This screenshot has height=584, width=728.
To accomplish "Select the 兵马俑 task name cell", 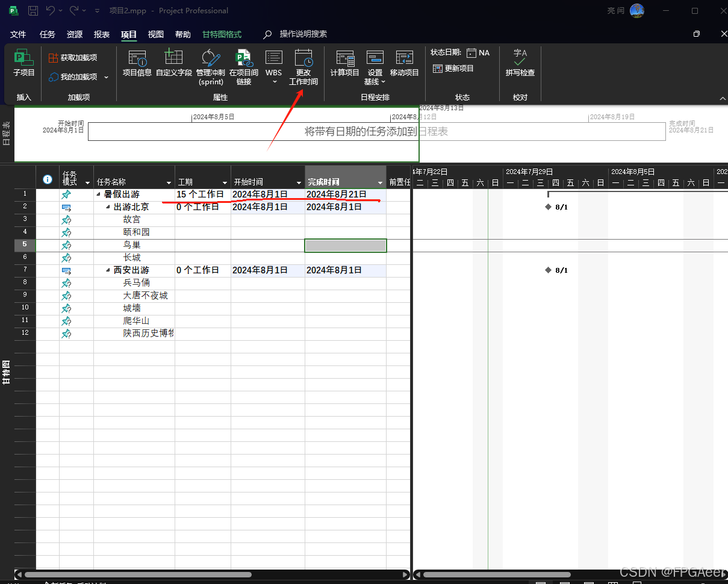I will [134, 283].
